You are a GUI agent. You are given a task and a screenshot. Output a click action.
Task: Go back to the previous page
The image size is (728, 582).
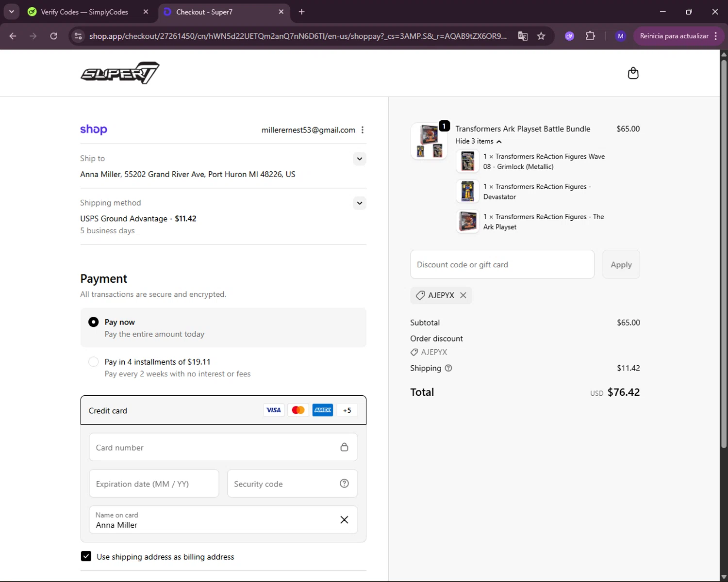tap(13, 36)
